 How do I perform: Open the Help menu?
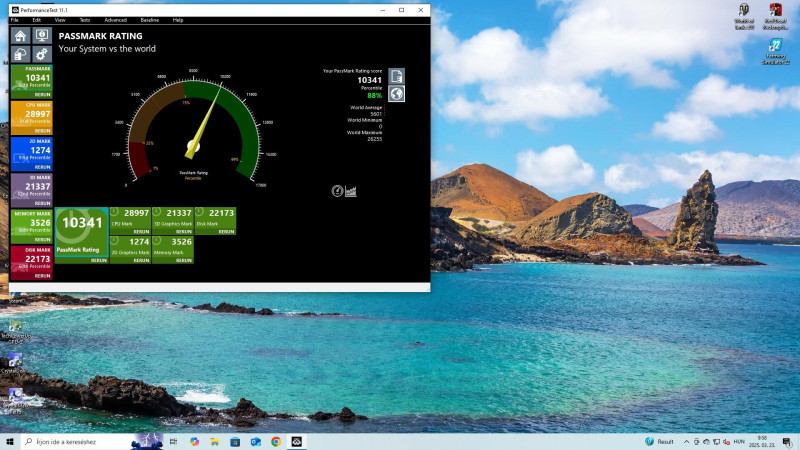[x=178, y=20]
